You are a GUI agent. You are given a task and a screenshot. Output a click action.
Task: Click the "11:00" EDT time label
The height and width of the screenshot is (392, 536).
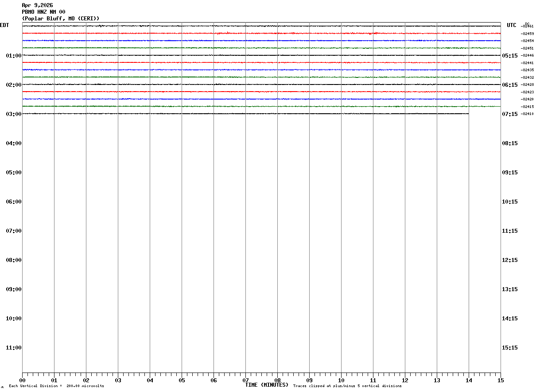pyautogui.click(x=14, y=348)
